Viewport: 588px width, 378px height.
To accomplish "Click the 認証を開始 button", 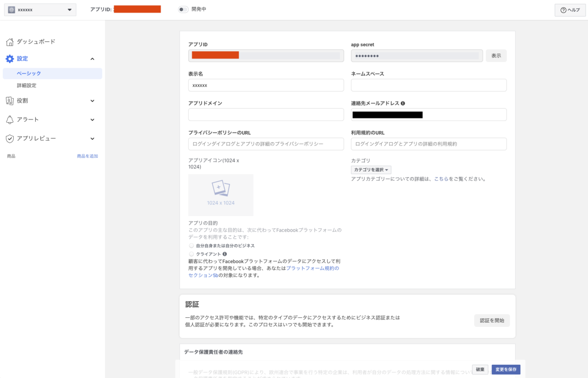I will [491, 320].
